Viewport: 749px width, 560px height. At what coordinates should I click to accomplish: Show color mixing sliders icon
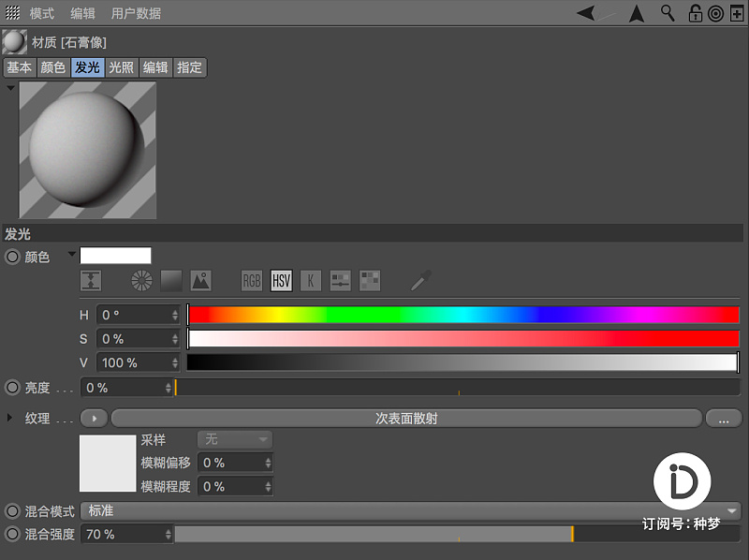[340, 281]
